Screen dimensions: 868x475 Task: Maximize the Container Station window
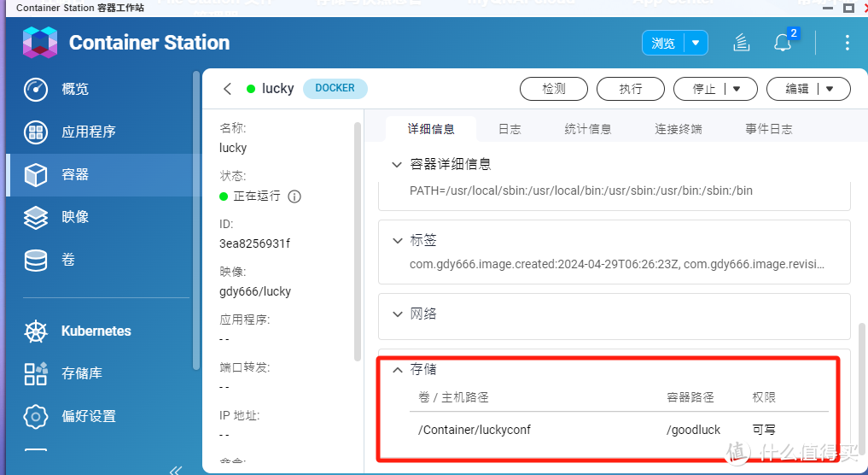pos(848,8)
